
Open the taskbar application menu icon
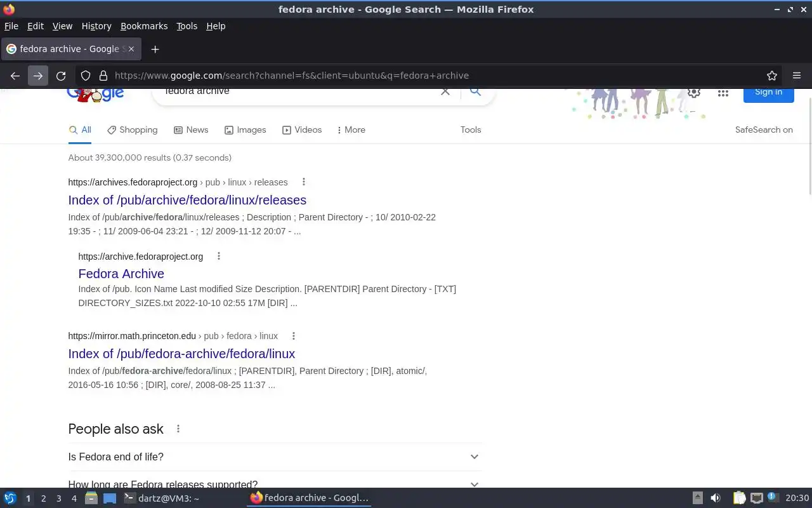tap(10, 498)
